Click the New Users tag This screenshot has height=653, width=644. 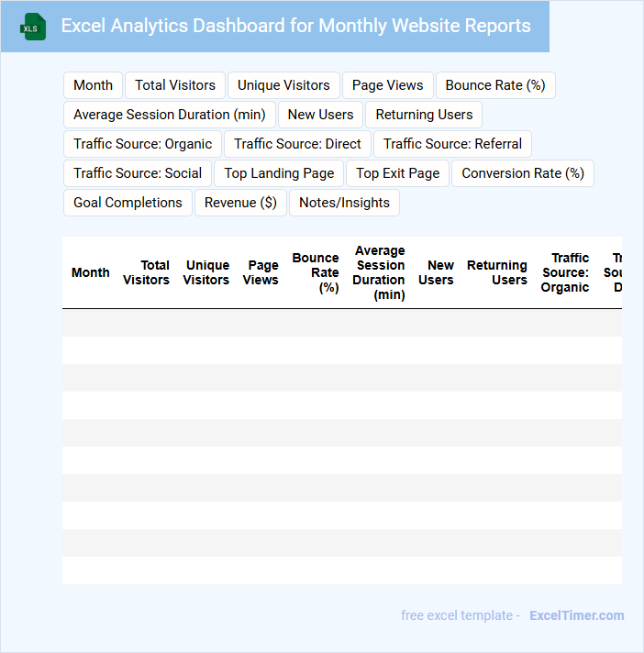(321, 115)
